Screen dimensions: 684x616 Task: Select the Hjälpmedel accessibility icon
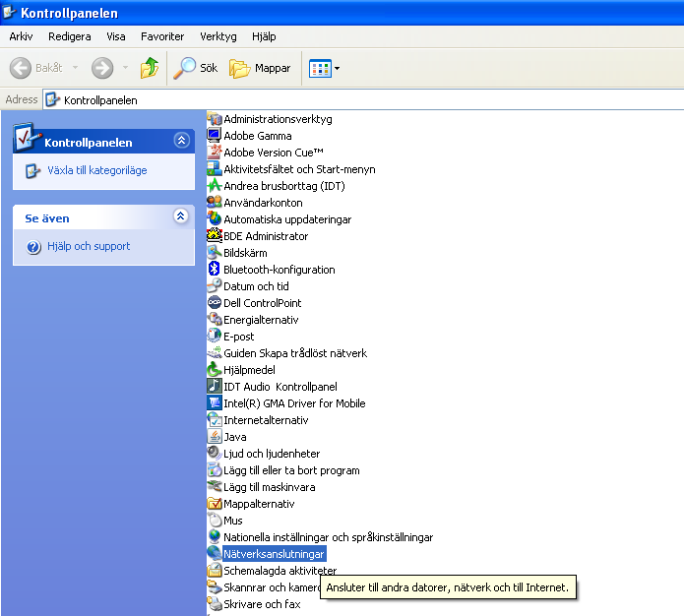[x=215, y=370]
